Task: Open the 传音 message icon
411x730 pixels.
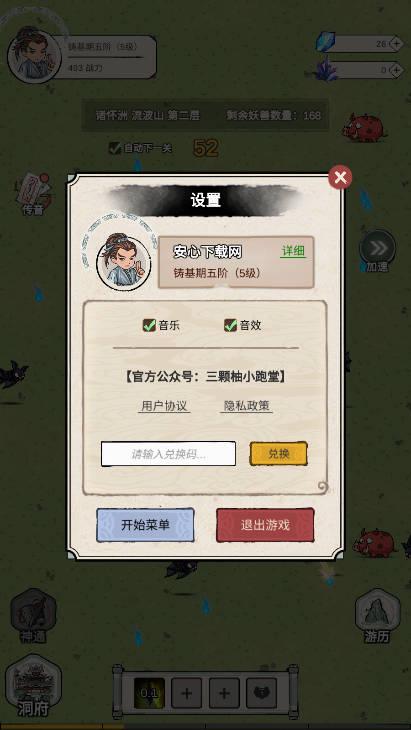Action: tap(34, 194)
